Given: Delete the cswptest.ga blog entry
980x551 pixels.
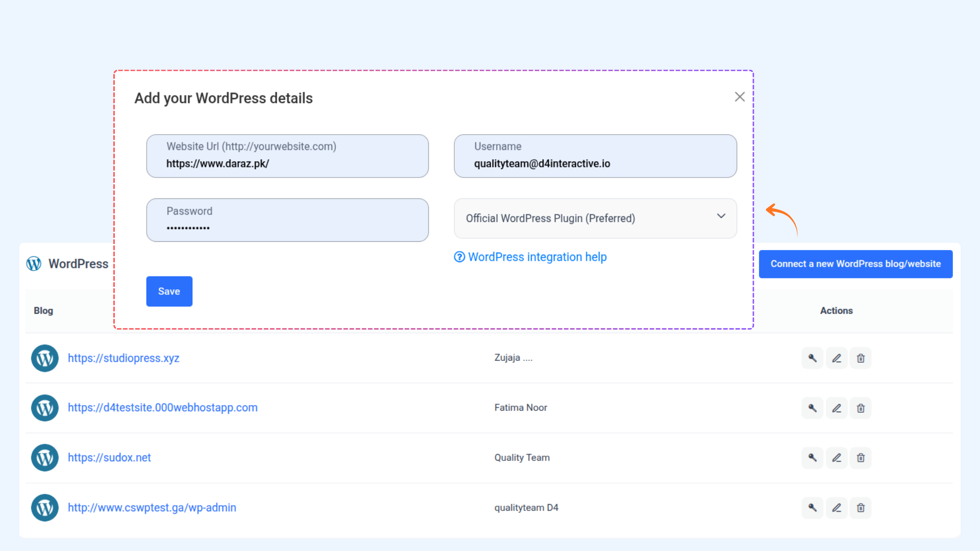Looking at the screenshot, I should 861,508.
